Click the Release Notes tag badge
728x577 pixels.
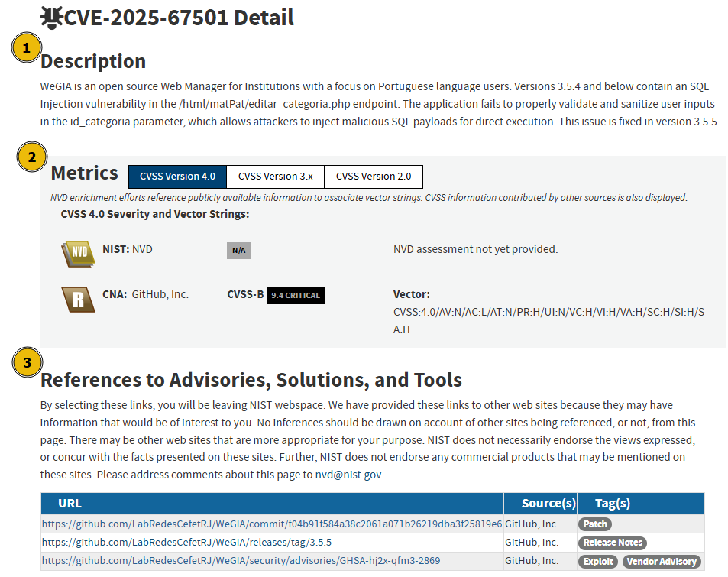click(612, 542)
